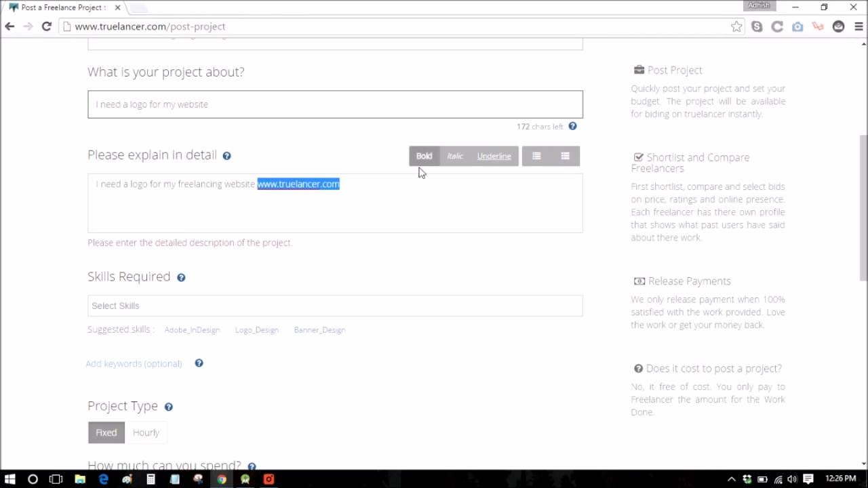868x488 pixels.
Task: Click the browser address bar URL
Action: pos(150,26)
